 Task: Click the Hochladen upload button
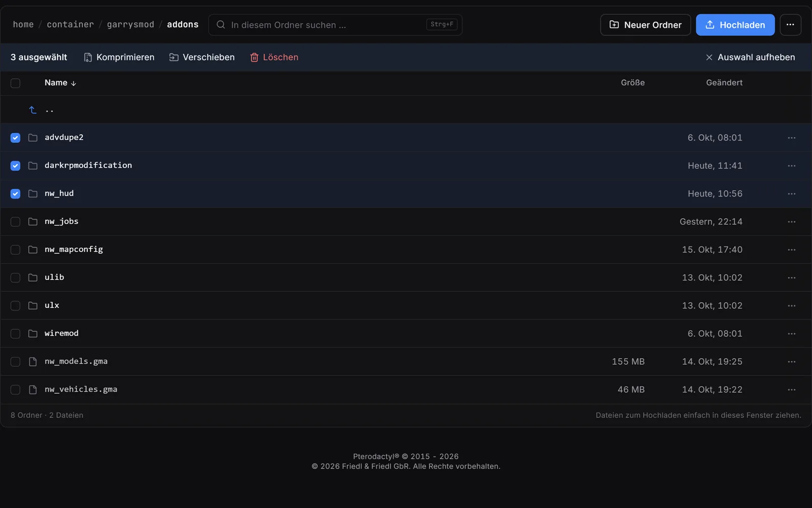point(735,24)
